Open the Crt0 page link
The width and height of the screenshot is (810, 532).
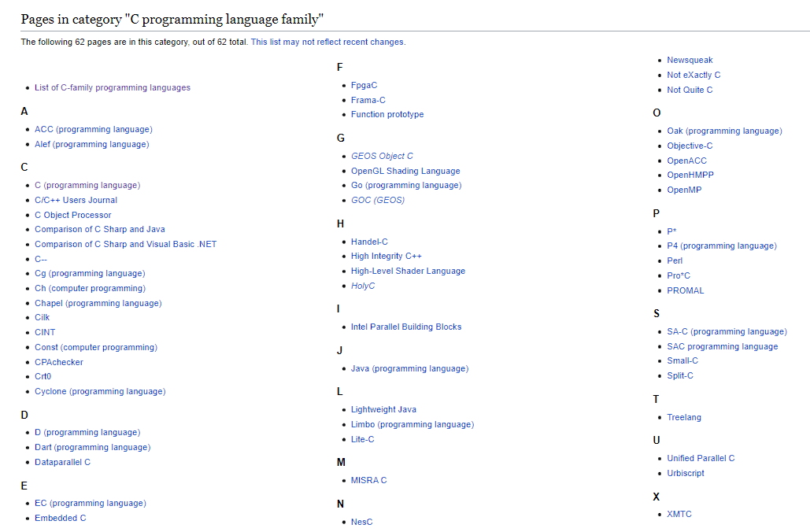coord(43,376)
